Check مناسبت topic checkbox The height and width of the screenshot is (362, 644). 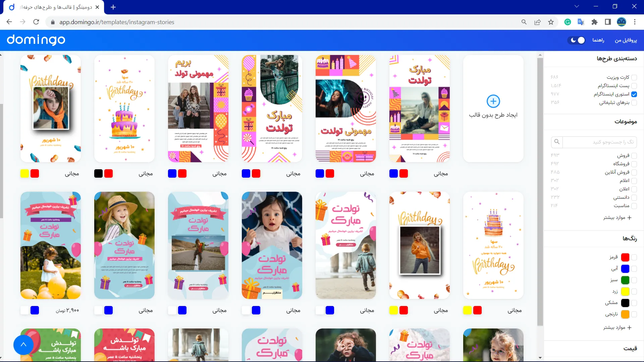click(634, 206)
